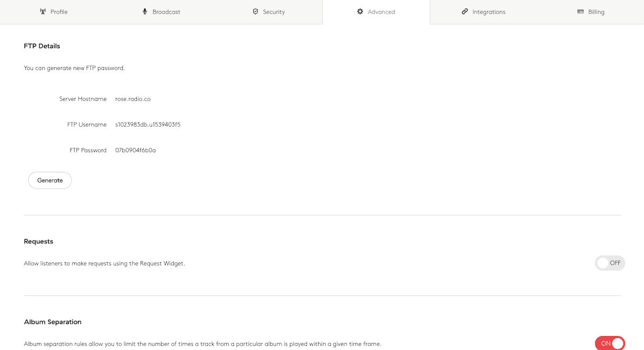This screenshot has height=350, width=644.
Task: Click the Billing credit card icon
Action: (580, 11)
